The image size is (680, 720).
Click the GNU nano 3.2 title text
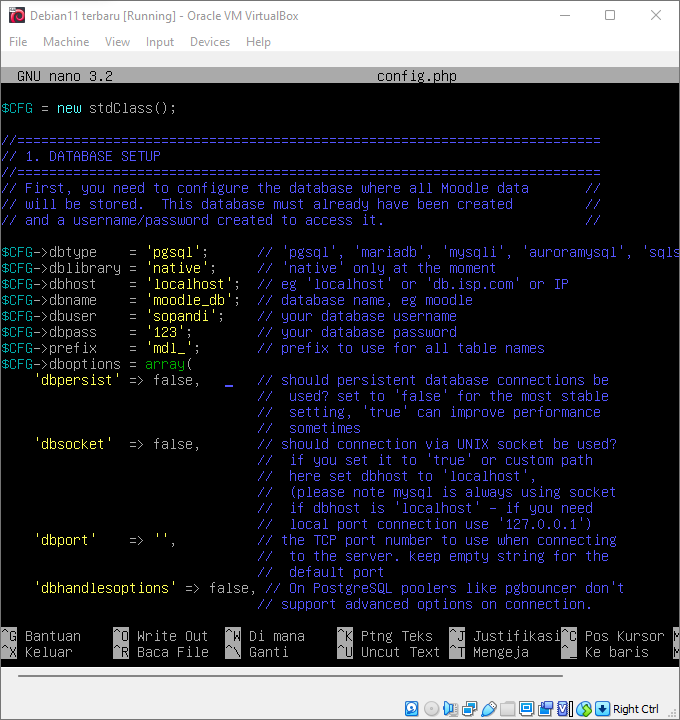pos(65,76)
